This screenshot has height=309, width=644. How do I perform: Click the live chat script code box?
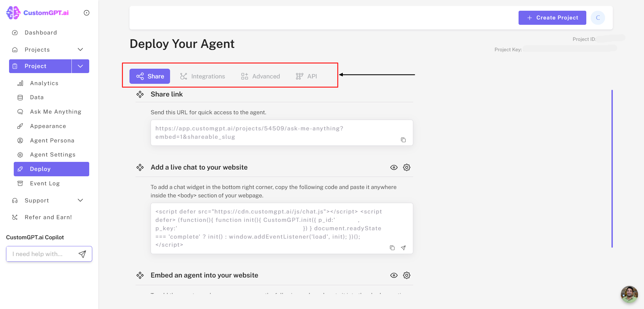tap(282, 228)
